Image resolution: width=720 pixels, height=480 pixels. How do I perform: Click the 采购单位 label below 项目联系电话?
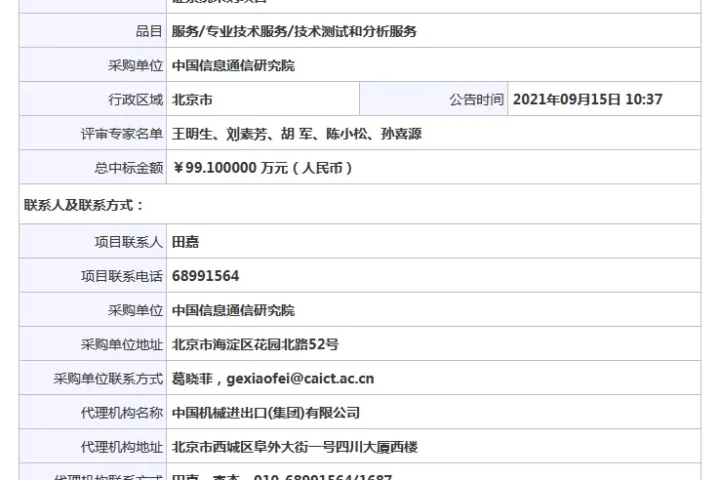click(135, 311)
